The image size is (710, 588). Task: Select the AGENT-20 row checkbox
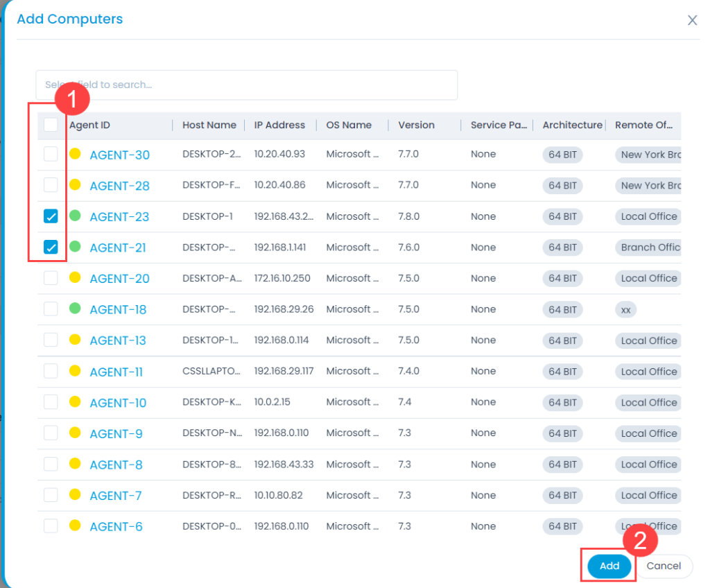tap(51, 278)
